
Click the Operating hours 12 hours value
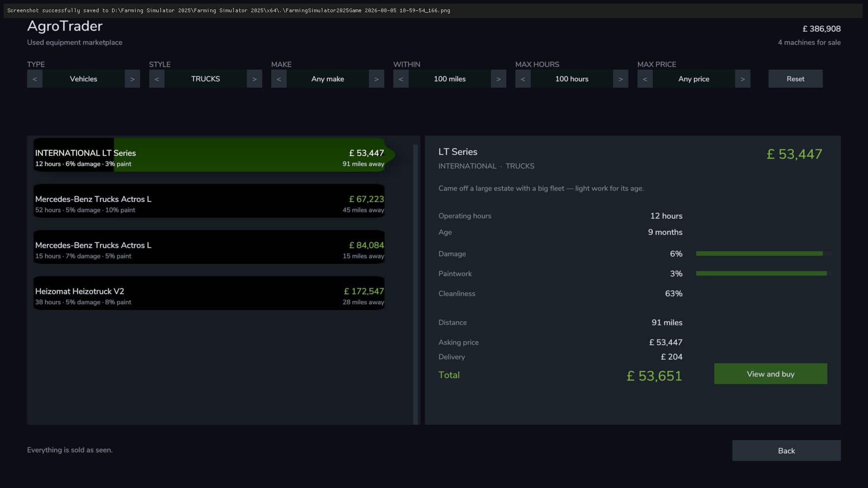point(666,216)
